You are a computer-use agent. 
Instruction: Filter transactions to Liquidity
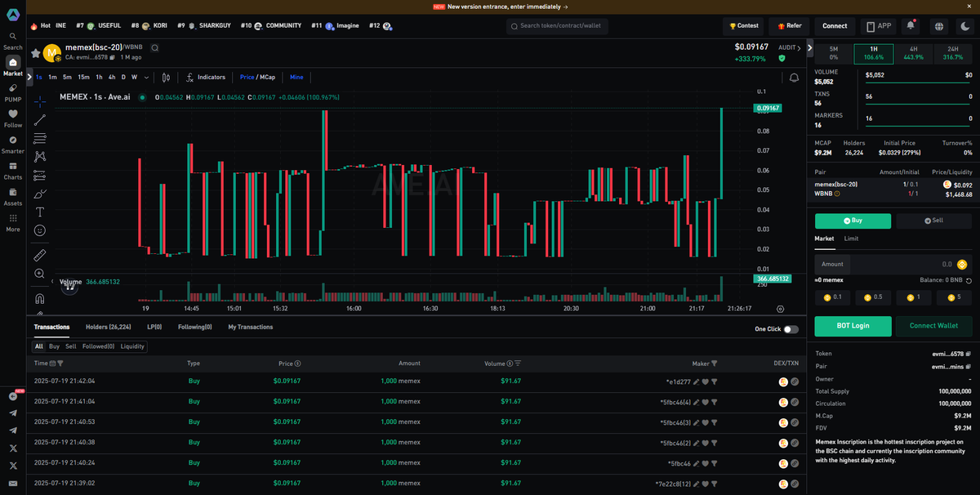tap(132, 346)
